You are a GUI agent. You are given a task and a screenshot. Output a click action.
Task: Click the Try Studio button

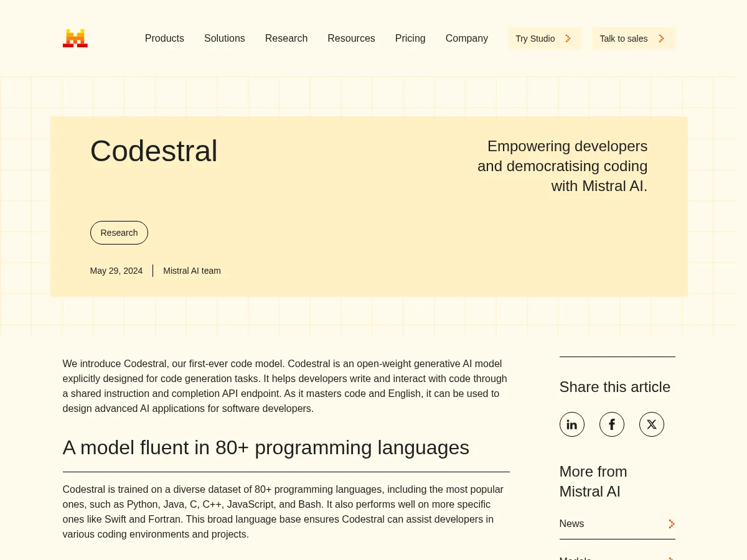point(544,38)
